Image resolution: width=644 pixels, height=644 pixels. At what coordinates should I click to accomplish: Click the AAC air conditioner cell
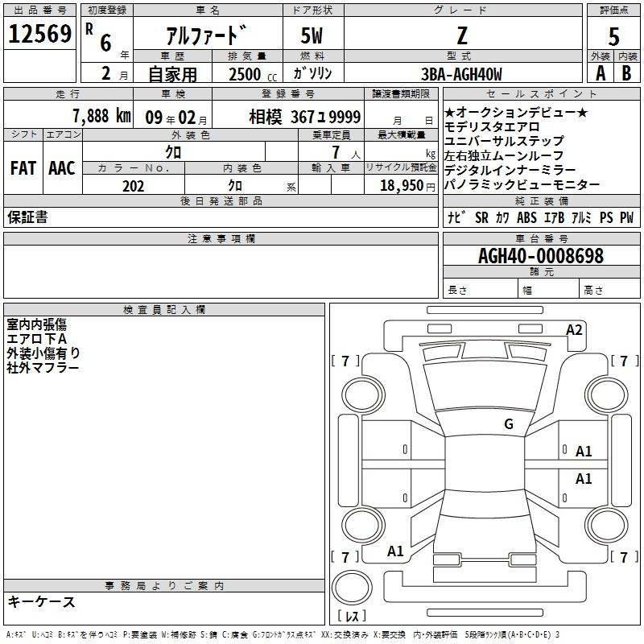62,168
